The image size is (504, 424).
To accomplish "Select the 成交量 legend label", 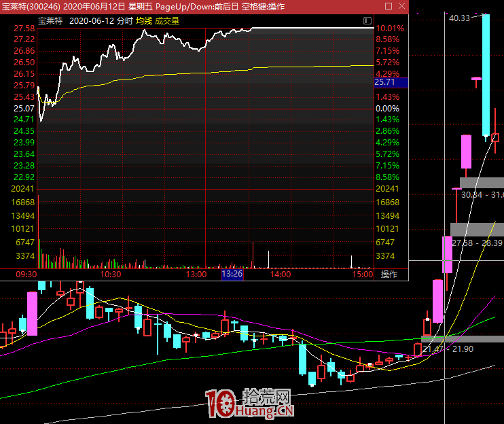I will point(167,21).
